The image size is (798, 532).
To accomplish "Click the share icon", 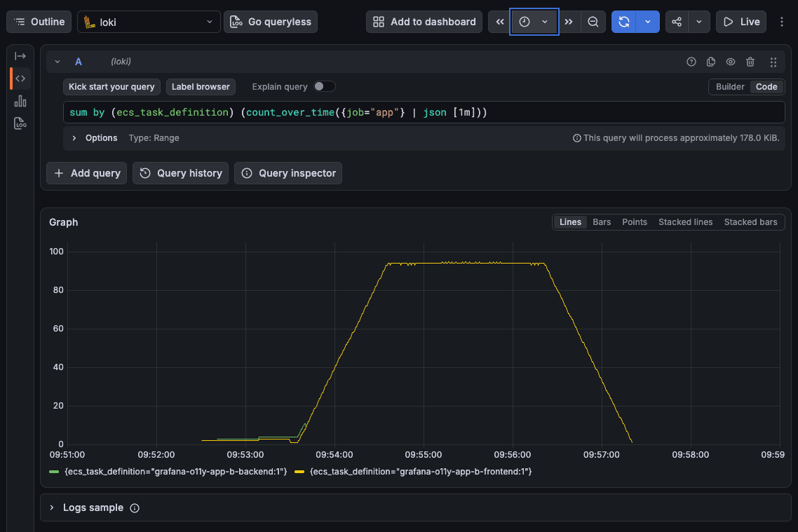I will coord(677,22).
